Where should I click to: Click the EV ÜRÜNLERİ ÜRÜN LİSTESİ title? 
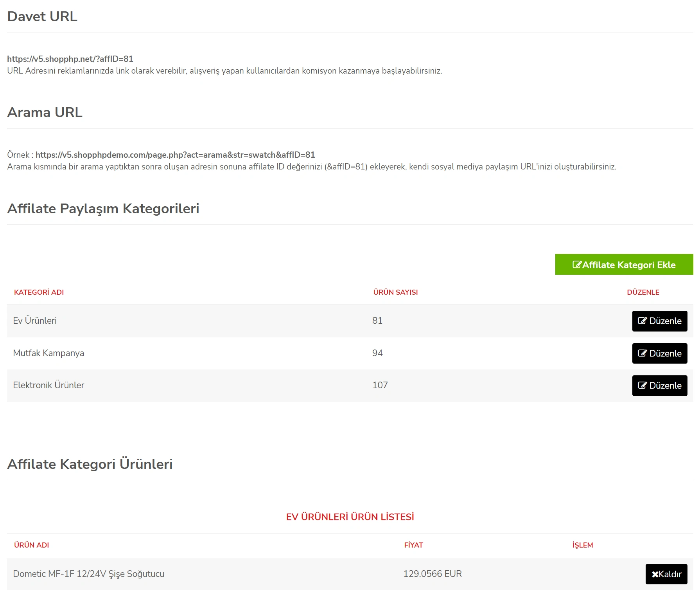pos(350,517)
